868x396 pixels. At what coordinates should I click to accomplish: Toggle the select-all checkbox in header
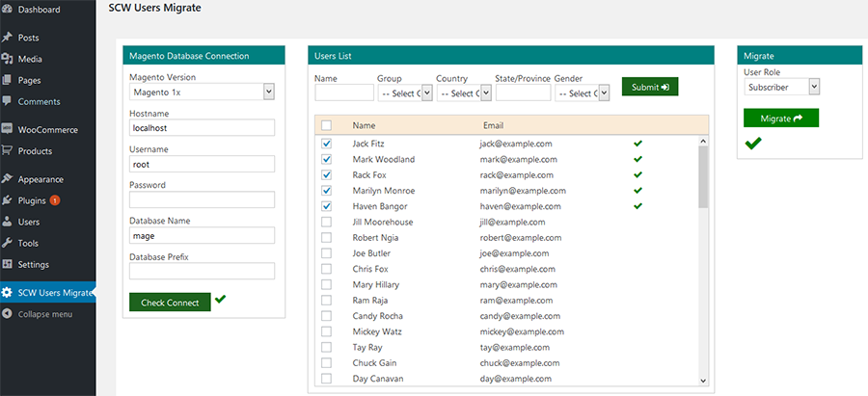[x=326, y=125]
